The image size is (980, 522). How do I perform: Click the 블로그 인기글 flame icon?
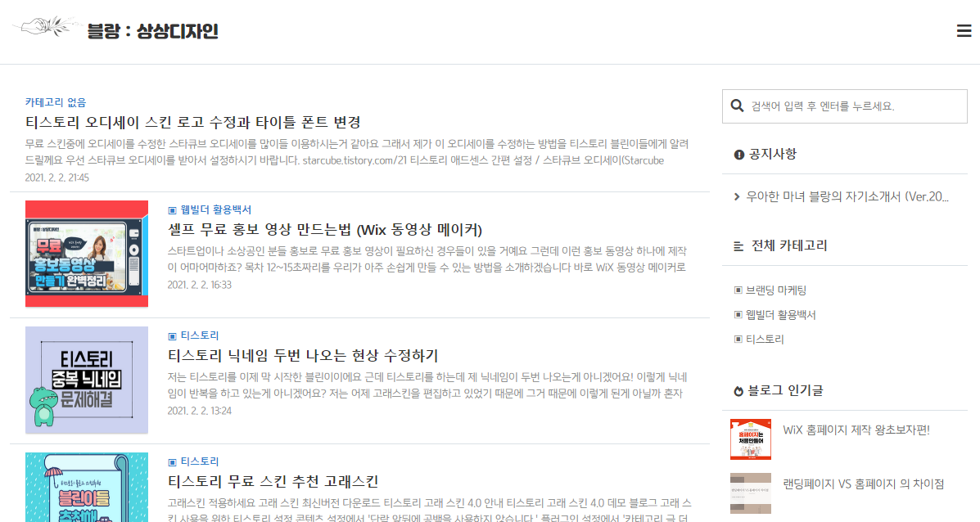738,391
